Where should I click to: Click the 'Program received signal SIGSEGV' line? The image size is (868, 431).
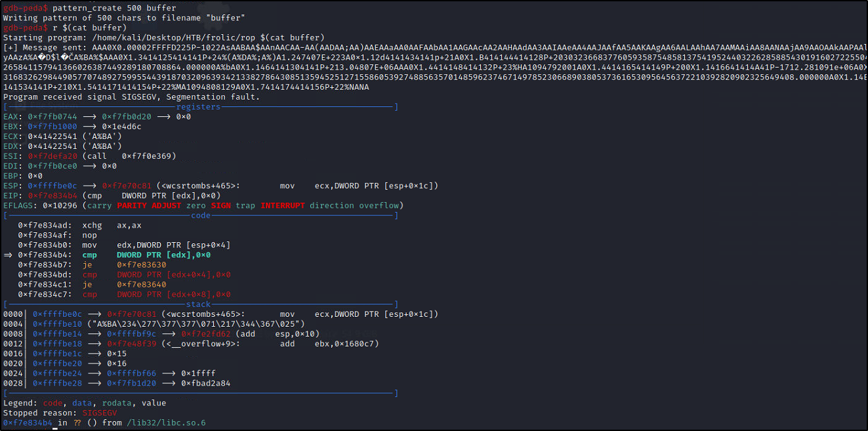[131, 96]
